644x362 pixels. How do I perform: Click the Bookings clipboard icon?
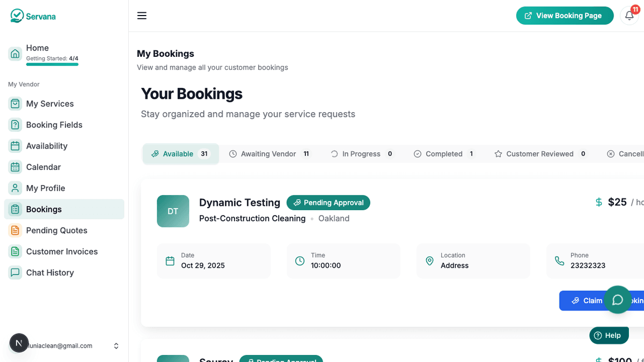tap(15, 209)
